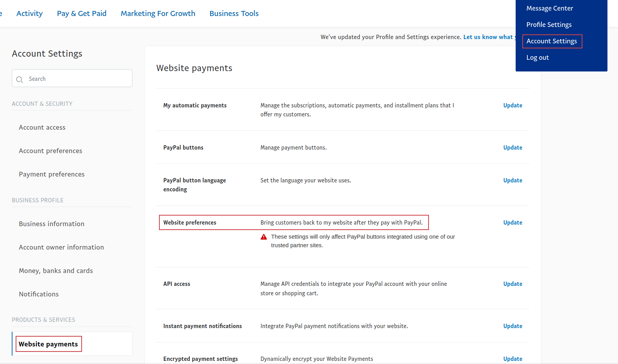
Task: Update PayPal button language encoding
Action: click(x=513, y=180)
